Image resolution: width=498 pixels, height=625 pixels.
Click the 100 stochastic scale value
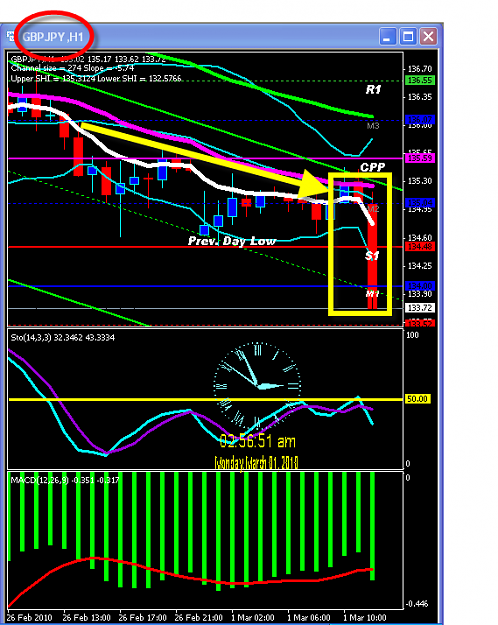[x=413, y=335]
